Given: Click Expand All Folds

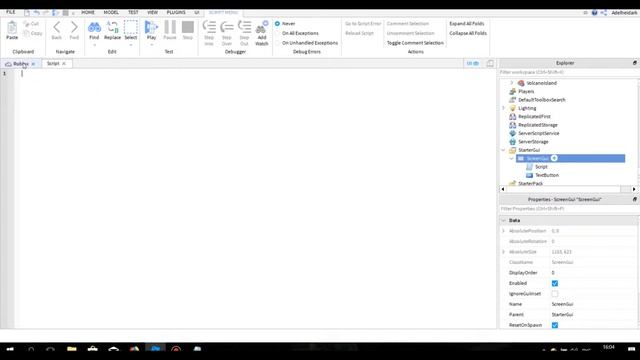Looking at the screenshot, I should pos(467,24).
